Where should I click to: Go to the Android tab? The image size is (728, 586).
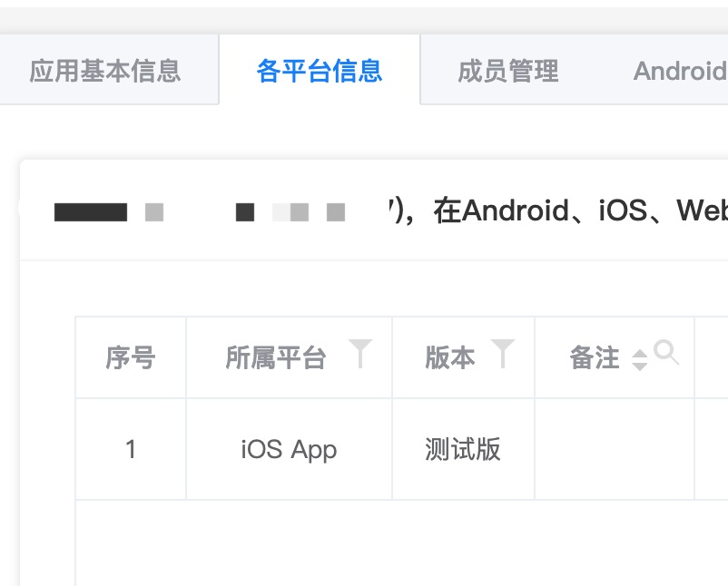pos(679,71)
